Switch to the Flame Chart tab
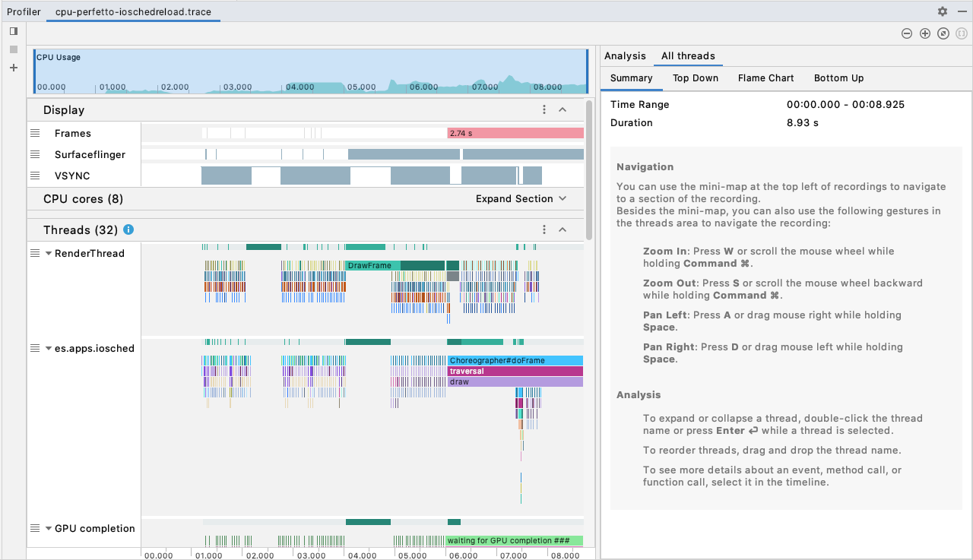Screen dimensions: 973x560 coord(765,78)
